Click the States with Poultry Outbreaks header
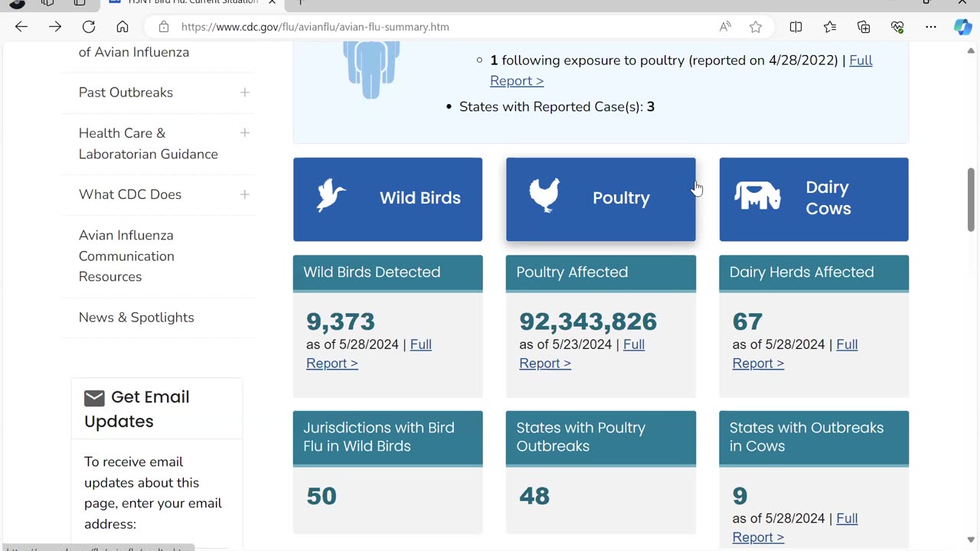 tap(601, 438)
